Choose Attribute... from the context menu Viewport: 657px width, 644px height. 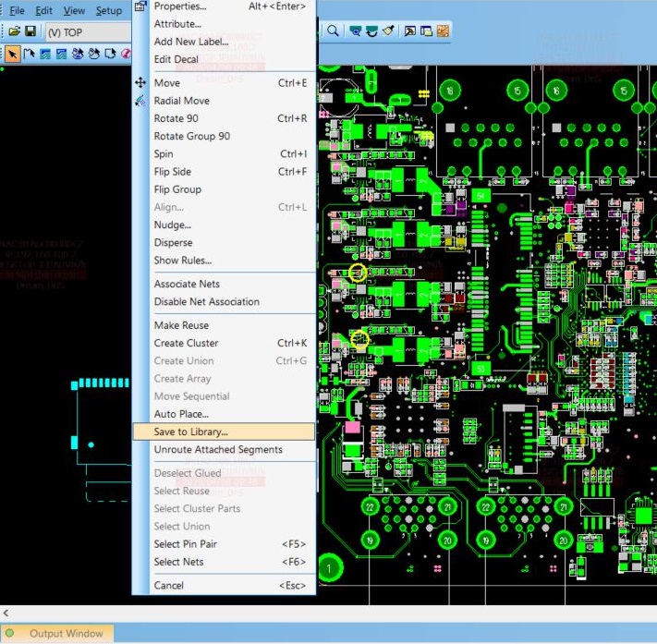225,24
